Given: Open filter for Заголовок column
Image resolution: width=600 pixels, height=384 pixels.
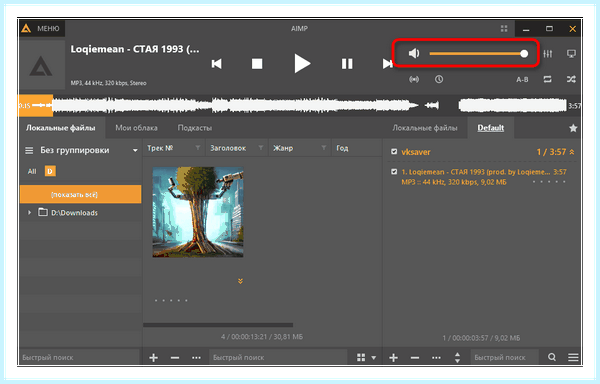Looking at the screenshot, I should [x=261, y=148].
